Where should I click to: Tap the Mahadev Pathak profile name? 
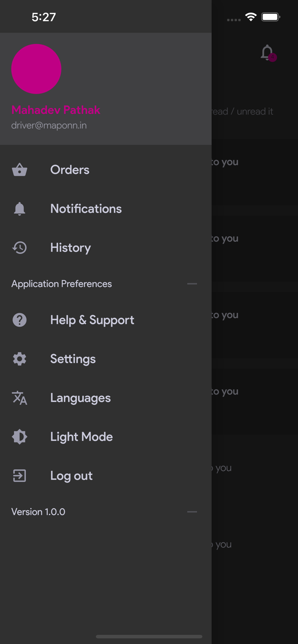[x=55, y=110]
